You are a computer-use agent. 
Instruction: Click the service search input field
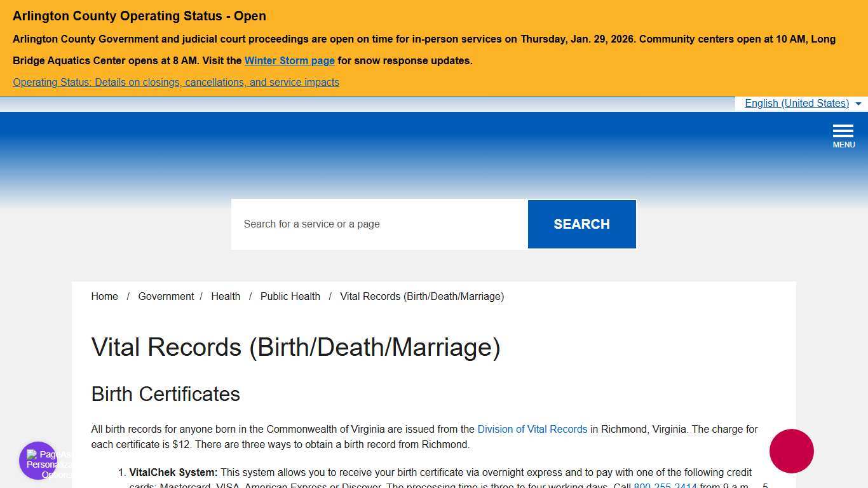coord(379,224)
